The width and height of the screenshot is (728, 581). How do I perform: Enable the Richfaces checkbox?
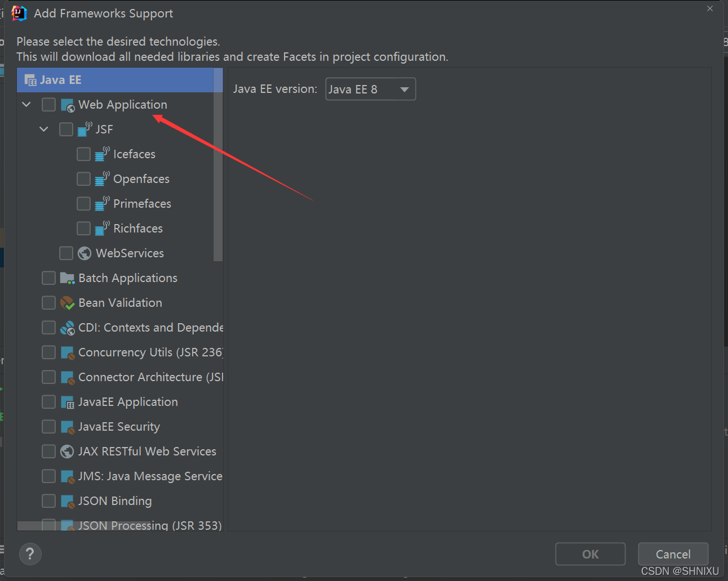coord(83,229)
